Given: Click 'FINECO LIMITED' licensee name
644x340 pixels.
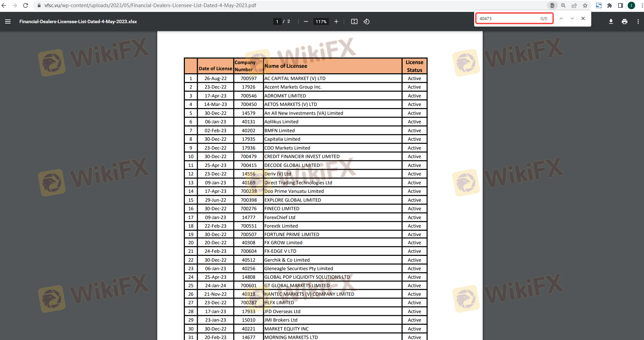Looking at the screenshot, I should pyautogui.click(x=282, y=208).
